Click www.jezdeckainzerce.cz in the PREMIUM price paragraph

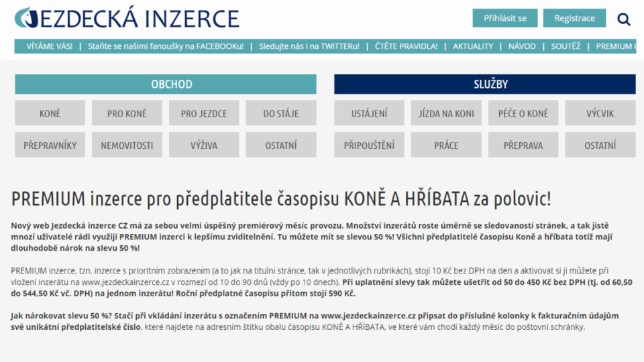click(x=125, y=282)
